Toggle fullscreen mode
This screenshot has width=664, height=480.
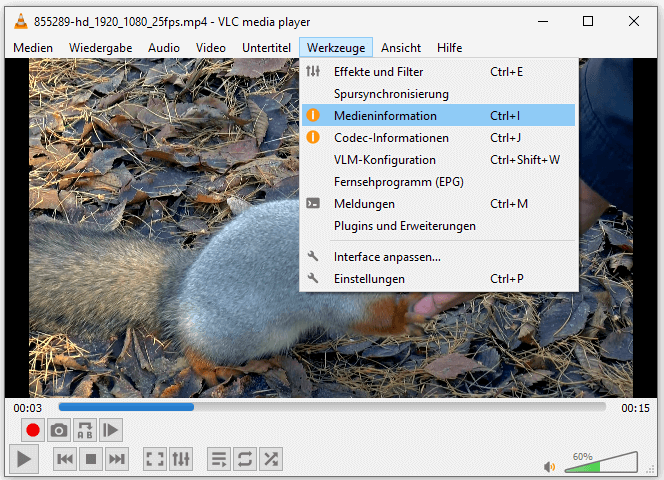point(155,459)
